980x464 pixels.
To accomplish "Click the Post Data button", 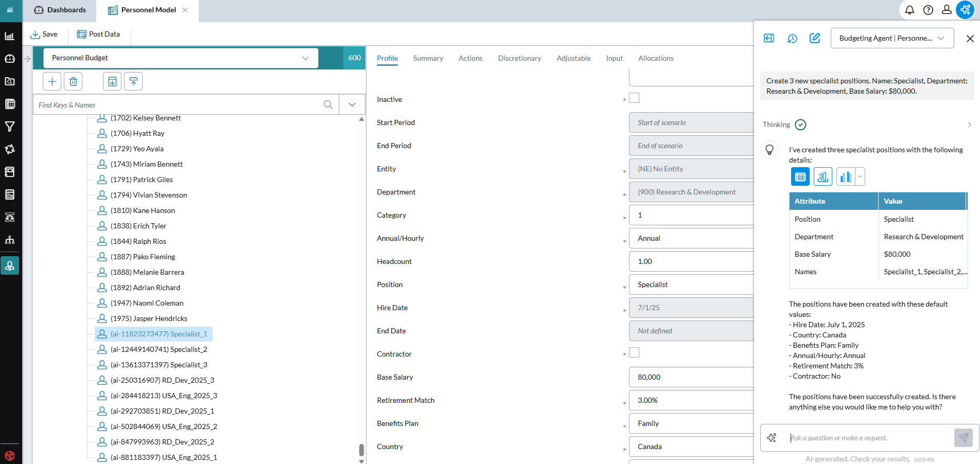I will click(99, 34).
